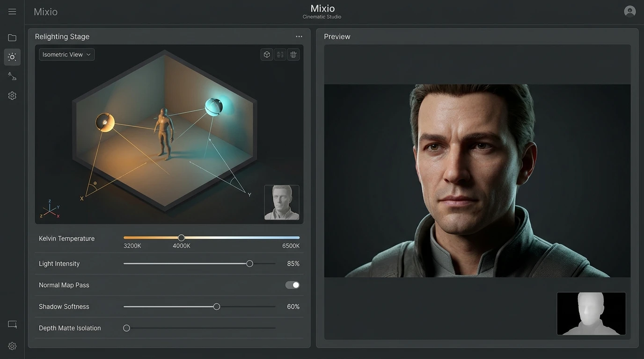644x359 pixels.
Task: Click the 3D cube icon in the stage toolbar
Action: pyautogui.click(x=267, y=55)
